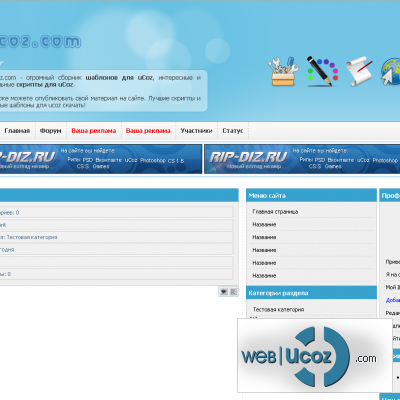400x400 pixels.
Task: Click the first Название link in site menu
Action: (264, 225)
